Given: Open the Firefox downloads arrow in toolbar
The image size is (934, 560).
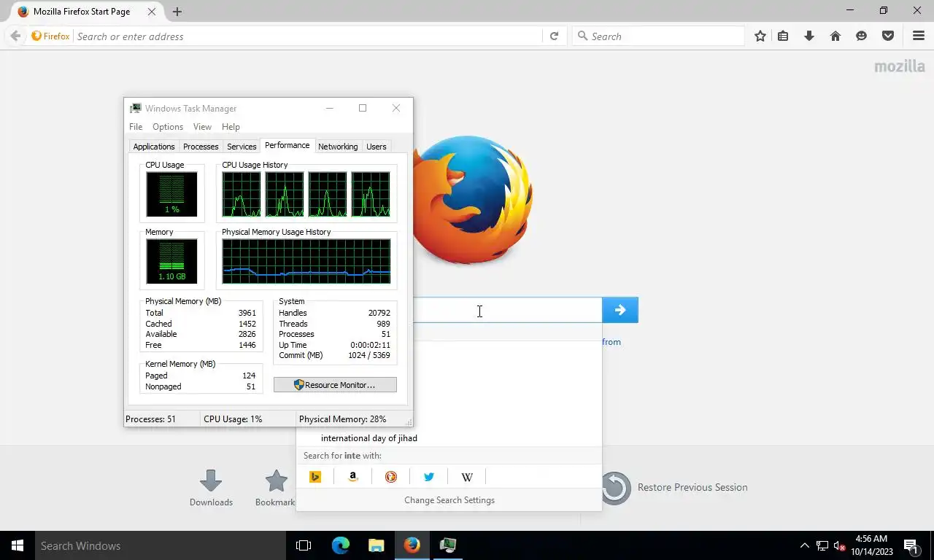Looking at the screenshot, I should click(809, 36).
